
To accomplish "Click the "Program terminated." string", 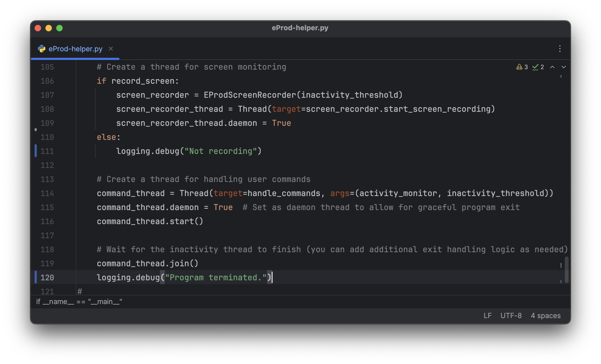I will coord(216,278).
